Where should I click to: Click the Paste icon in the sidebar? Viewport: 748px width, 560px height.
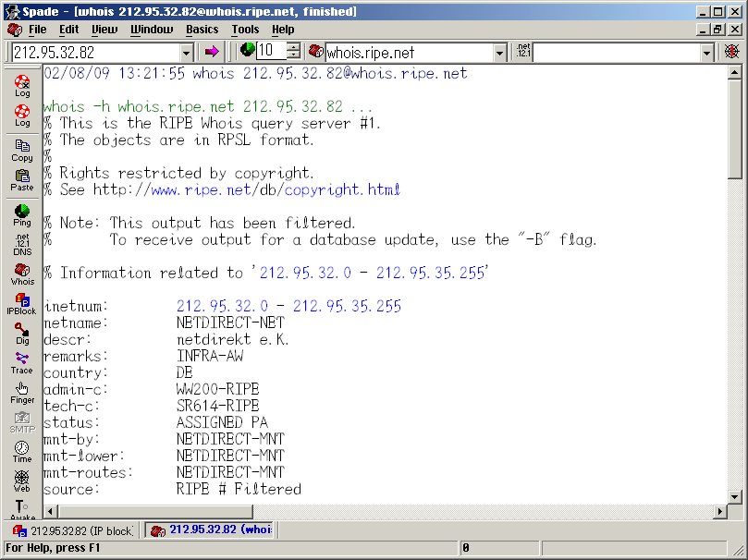(x=22, y=180)
